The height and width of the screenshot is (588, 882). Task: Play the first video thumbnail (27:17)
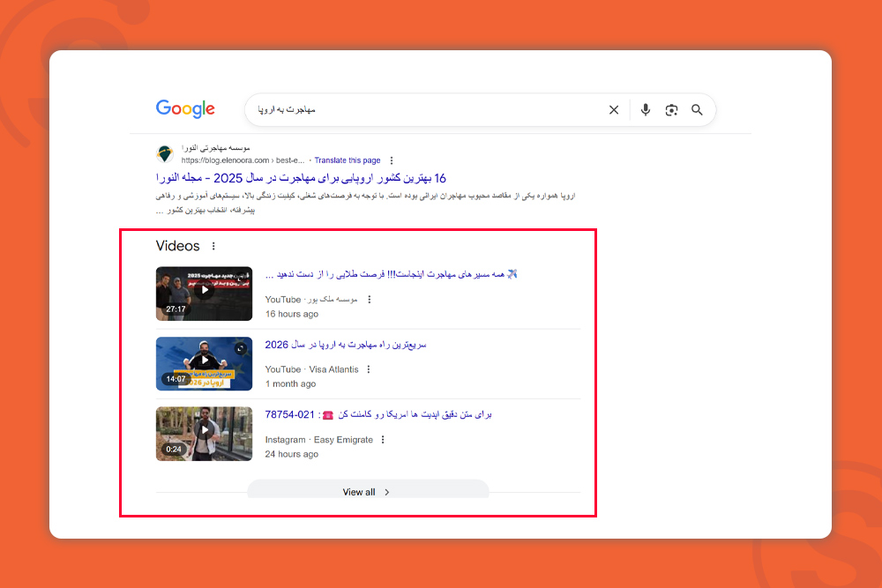[x=204, y=292]
